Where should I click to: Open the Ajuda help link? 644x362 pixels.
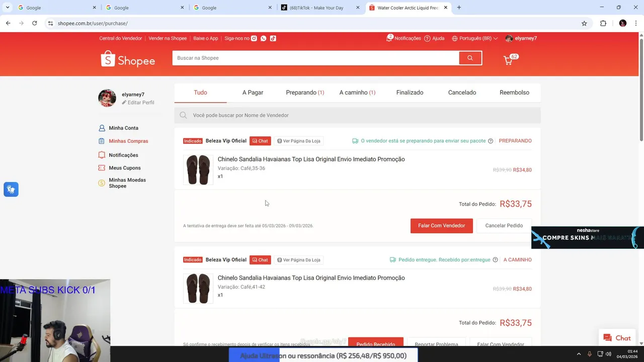pyautogui.click(x=434, y=38)
